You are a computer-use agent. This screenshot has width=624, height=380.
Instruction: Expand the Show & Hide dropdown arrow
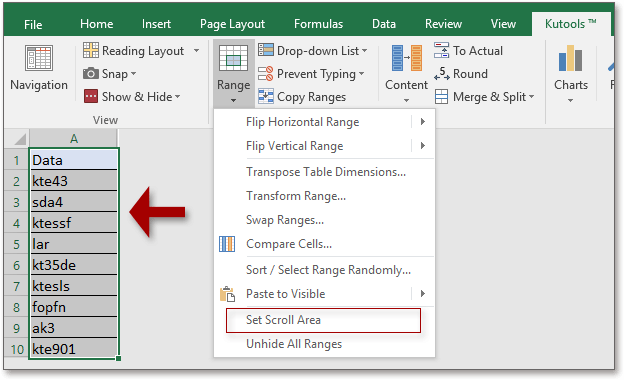pyautogui.click(x=177, y=97)
